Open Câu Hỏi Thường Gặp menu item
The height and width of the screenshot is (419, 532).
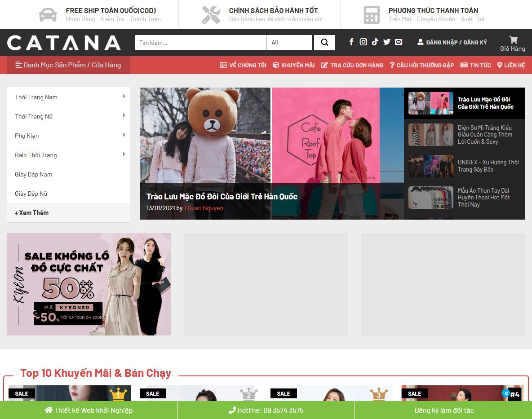[422, 65]
